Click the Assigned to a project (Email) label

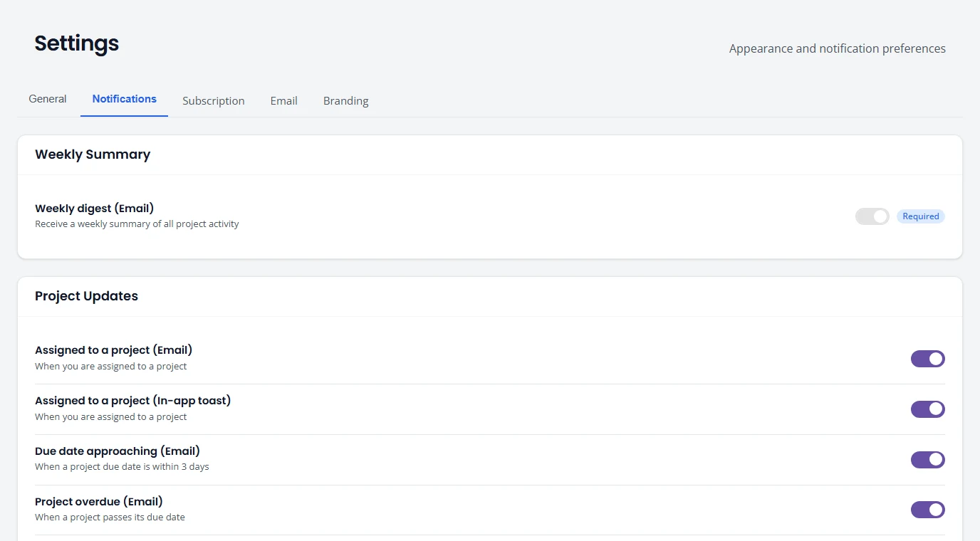click(x=114, y=350)
